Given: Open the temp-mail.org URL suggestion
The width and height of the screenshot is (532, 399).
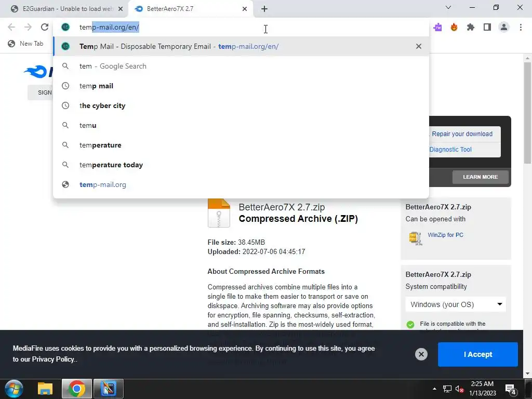Looking at the screenshot, I should 241,184.
